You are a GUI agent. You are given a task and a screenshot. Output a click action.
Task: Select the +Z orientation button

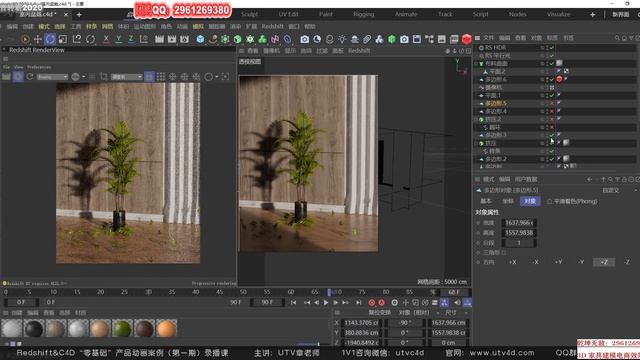(604, 262)
